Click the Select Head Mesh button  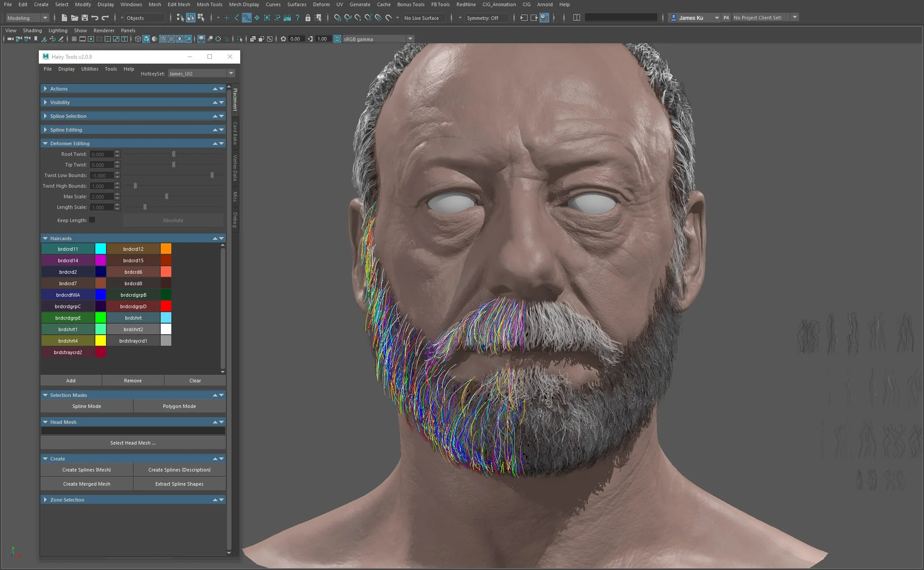(x=133, y=442)
